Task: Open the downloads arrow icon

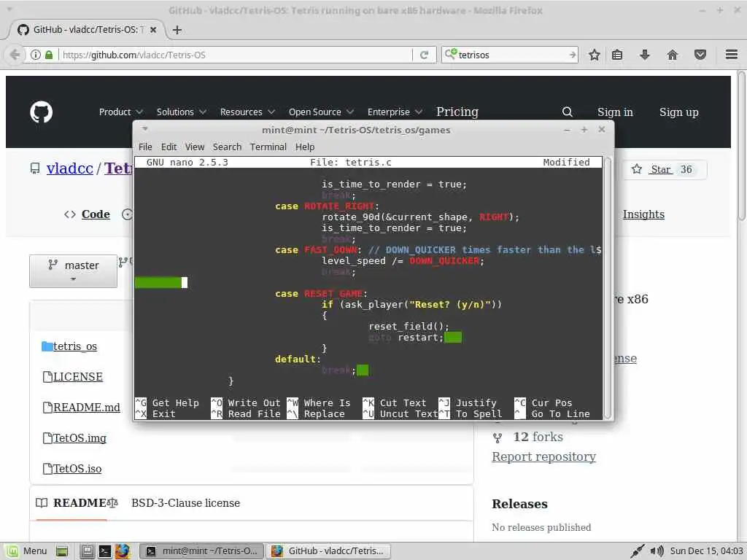Action: coord(645,55)
